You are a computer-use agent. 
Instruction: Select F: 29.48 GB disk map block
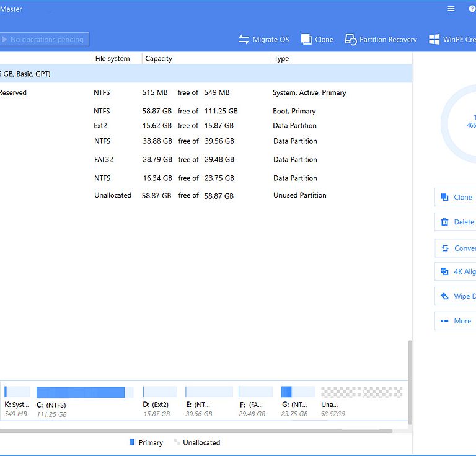point(255,401)
